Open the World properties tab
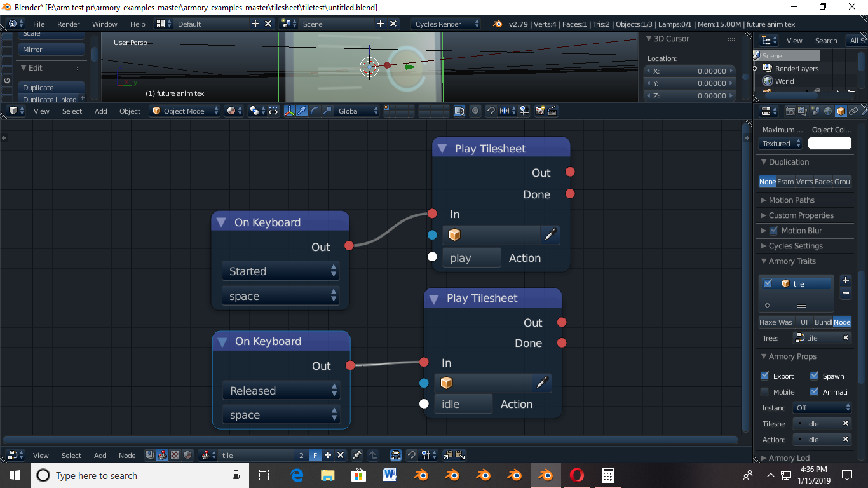Screen dimensions: 868x488 (x=828, y=111)
